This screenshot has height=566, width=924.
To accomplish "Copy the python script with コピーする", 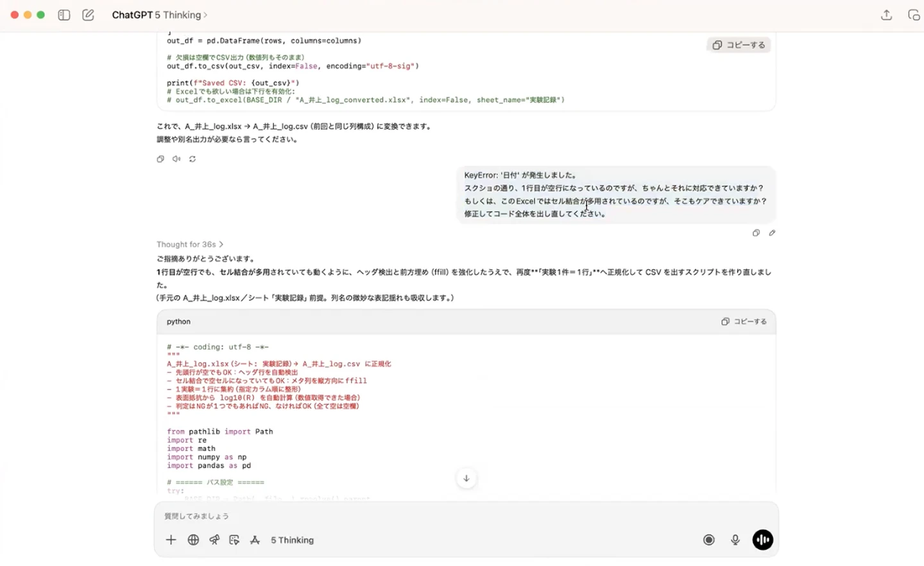I will point(744,322).
